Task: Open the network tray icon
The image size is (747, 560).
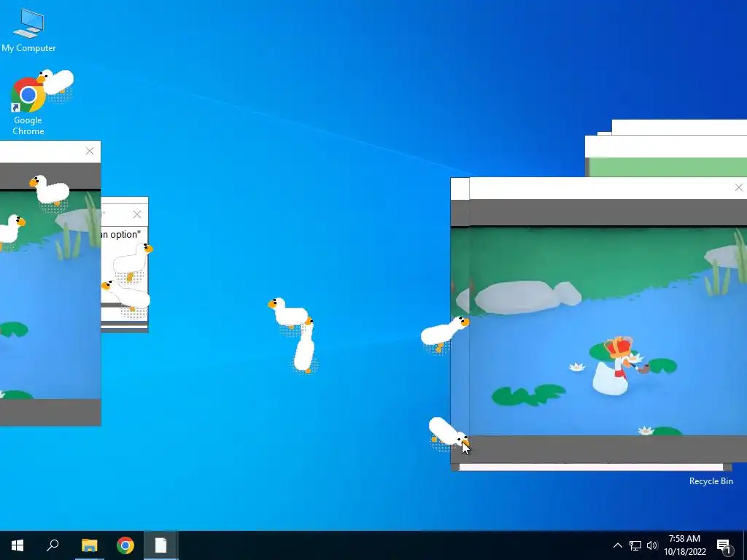Action: click(x=635, y=545)
